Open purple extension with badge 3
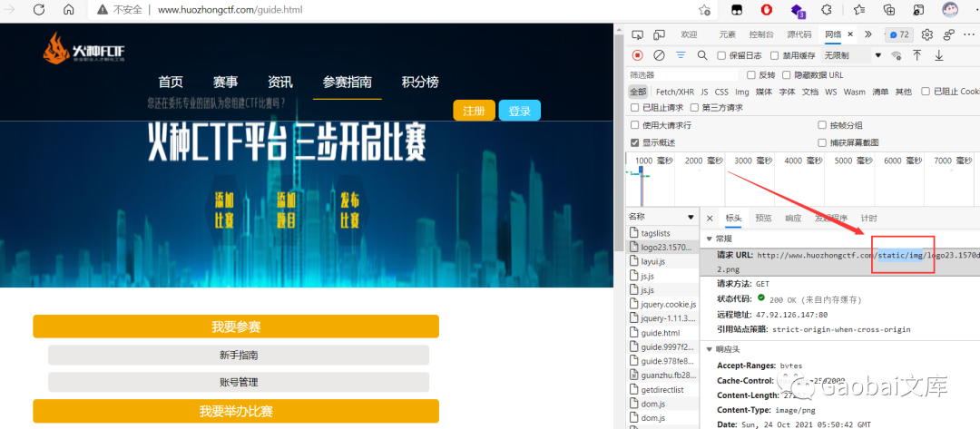Screen dimensions: 980x429 [x=798, y=10]
